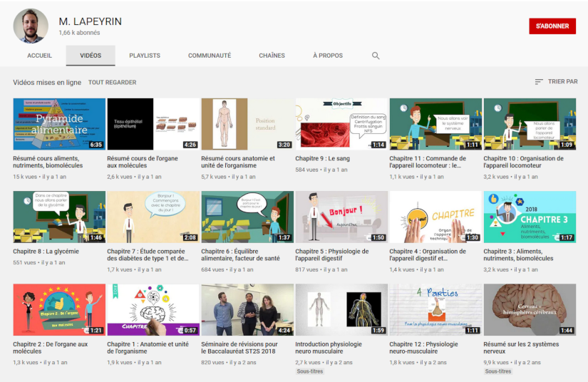The width and height of the screenshot is (588, 382).
Task: Open the Position standard anatomy video thumbnail
Action: (247, 124)
